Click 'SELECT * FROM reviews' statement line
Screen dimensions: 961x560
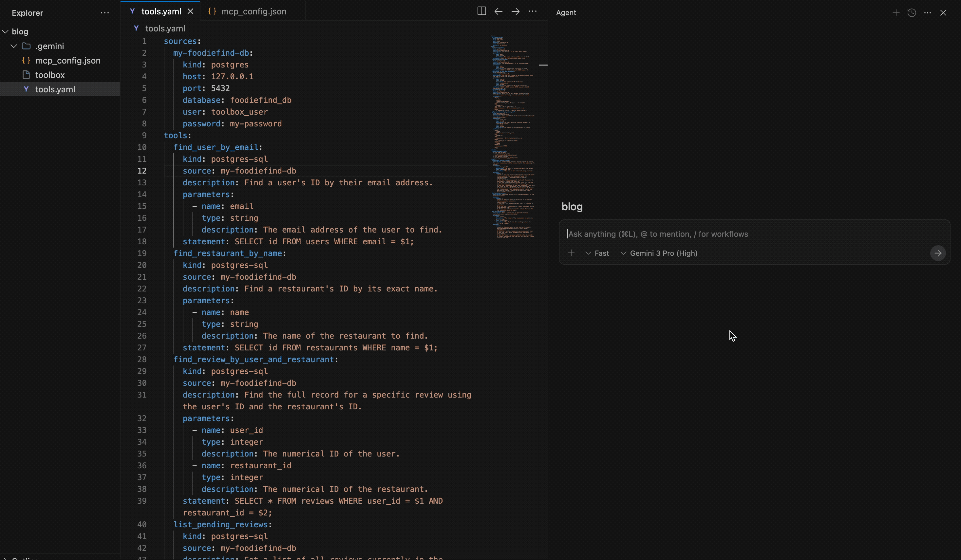[313, 501]
